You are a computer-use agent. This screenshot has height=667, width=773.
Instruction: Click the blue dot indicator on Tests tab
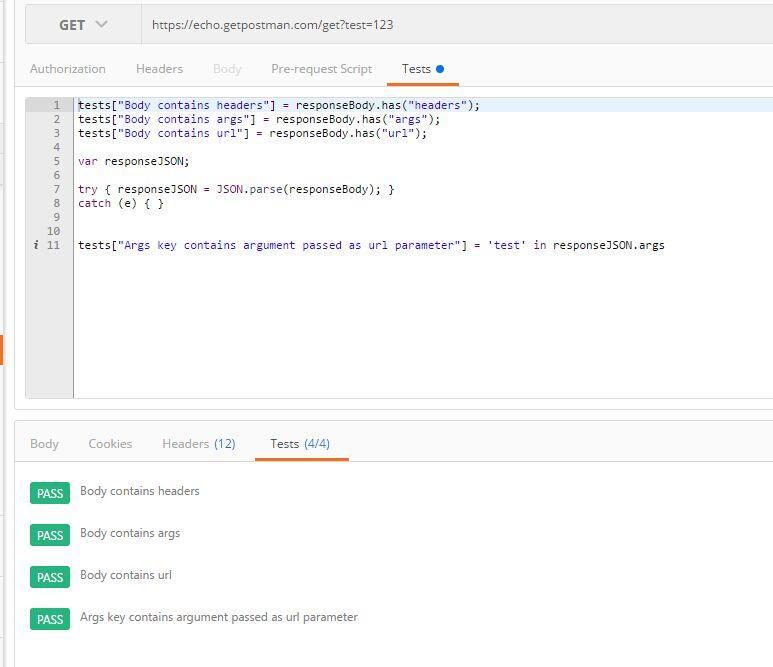[x=440, y=69]
